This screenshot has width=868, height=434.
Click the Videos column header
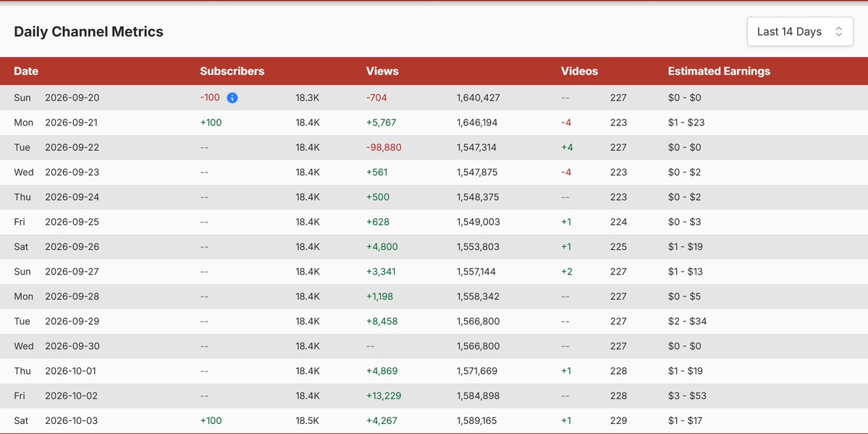point(580,71)
